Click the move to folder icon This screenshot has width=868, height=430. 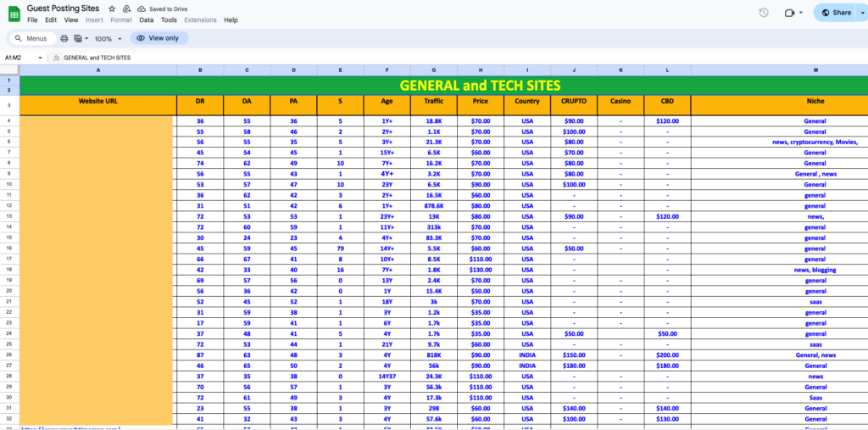point(126,8)
